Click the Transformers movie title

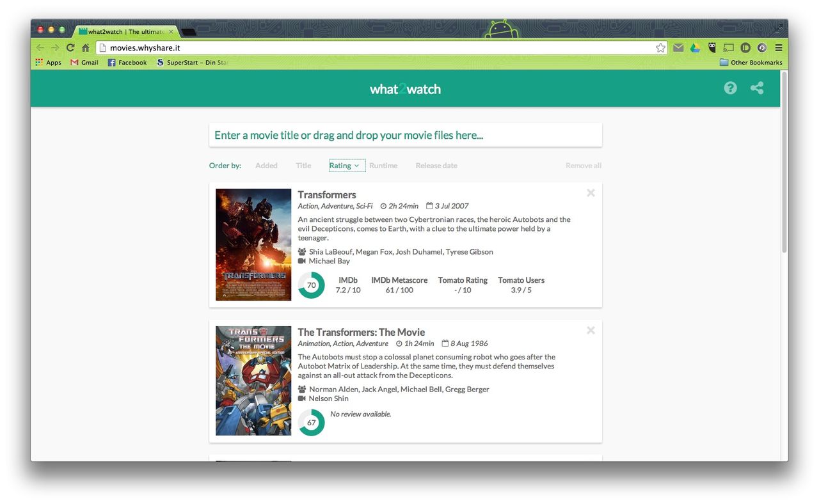(x=327, y=194)
